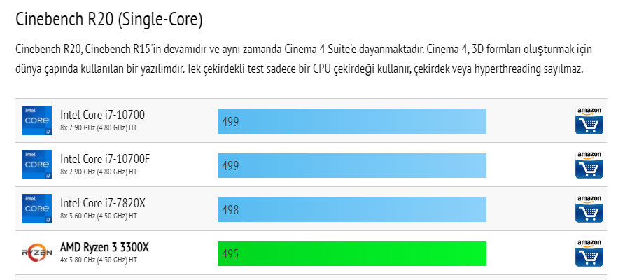Open the Intel Core i7-10700F link
644x280 pixels.
(105, 159)
